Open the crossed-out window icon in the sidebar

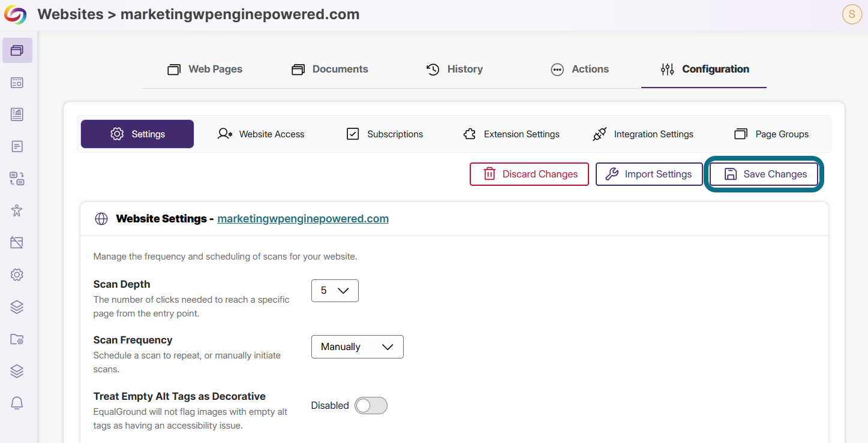click(17, 242)
